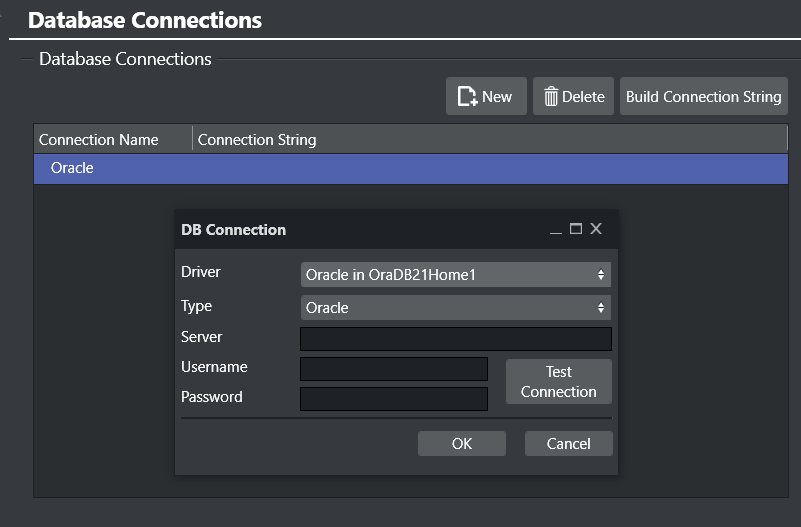Maximize the DB Connection dialog

tap(576, 229)
